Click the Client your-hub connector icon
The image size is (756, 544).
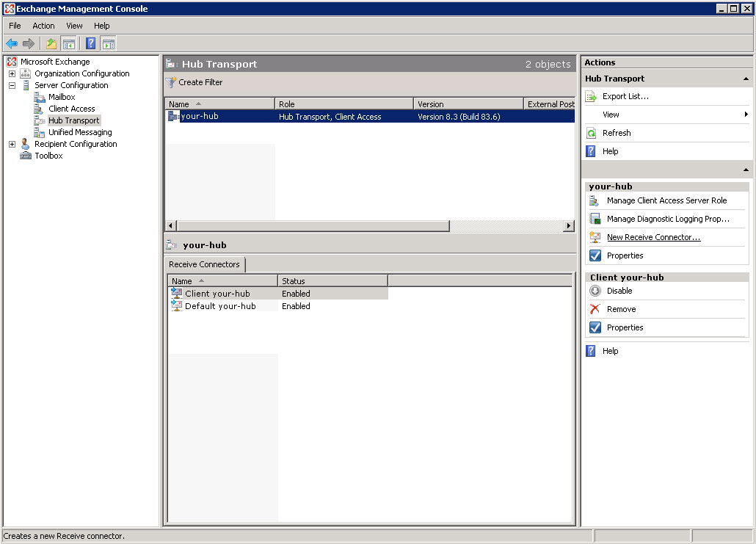177,293
